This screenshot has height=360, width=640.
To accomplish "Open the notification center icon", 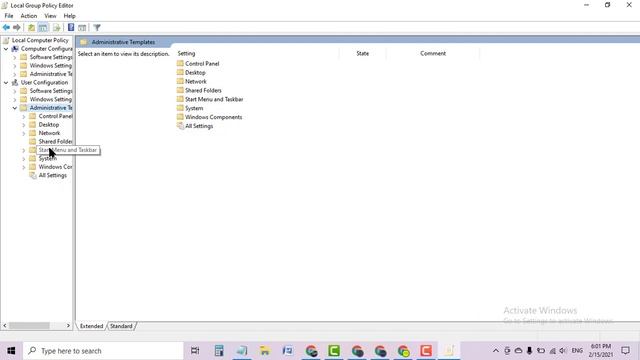I will coord(625,351).
